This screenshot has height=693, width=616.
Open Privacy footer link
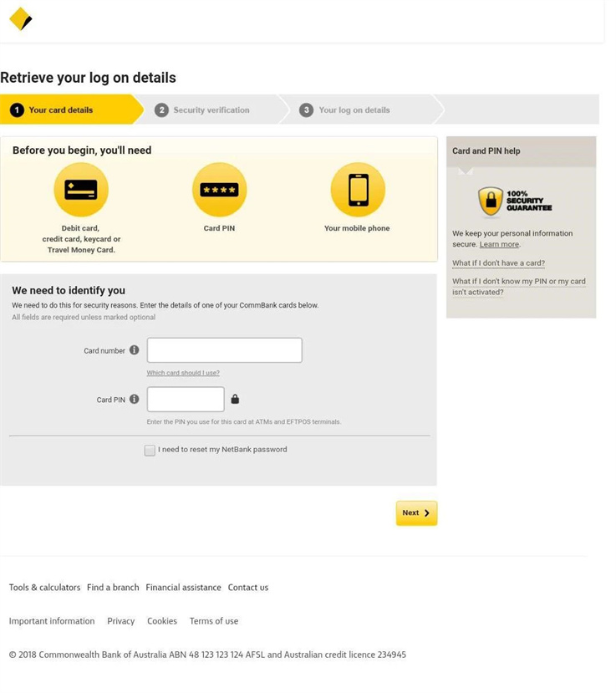click(120, 621)
